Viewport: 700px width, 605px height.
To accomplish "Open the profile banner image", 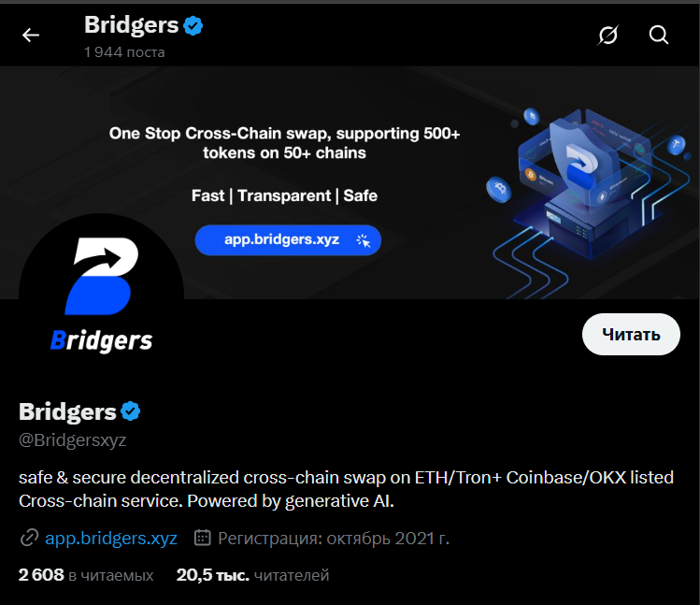I will click(x=350, y=182).
